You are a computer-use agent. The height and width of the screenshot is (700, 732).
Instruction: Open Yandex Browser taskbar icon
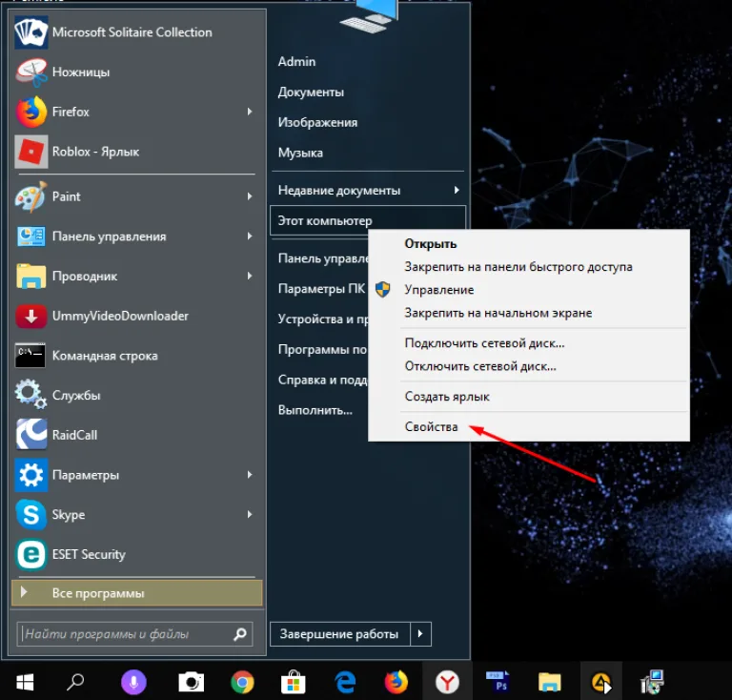point(447,682)
